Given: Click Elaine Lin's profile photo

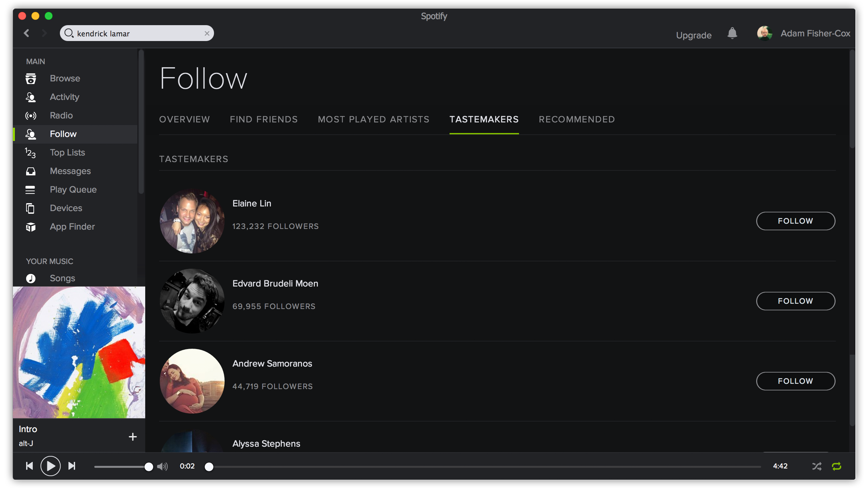Looking at the screenshot, I should coord(192,221).
